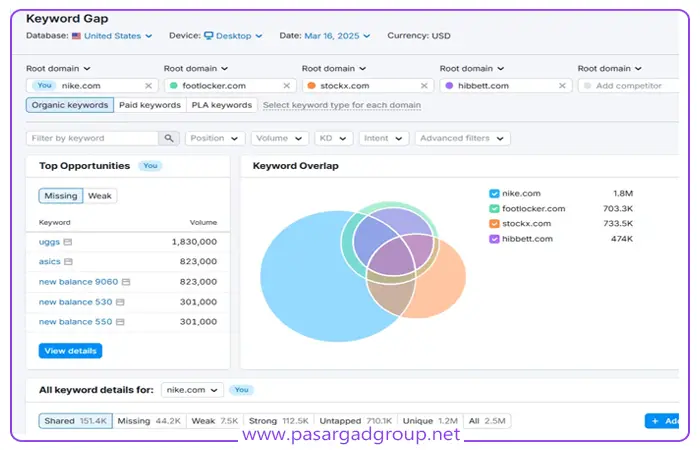Click orange dot beside stockx.com field
Screen dimensions: 700x450
coord(312,86)
